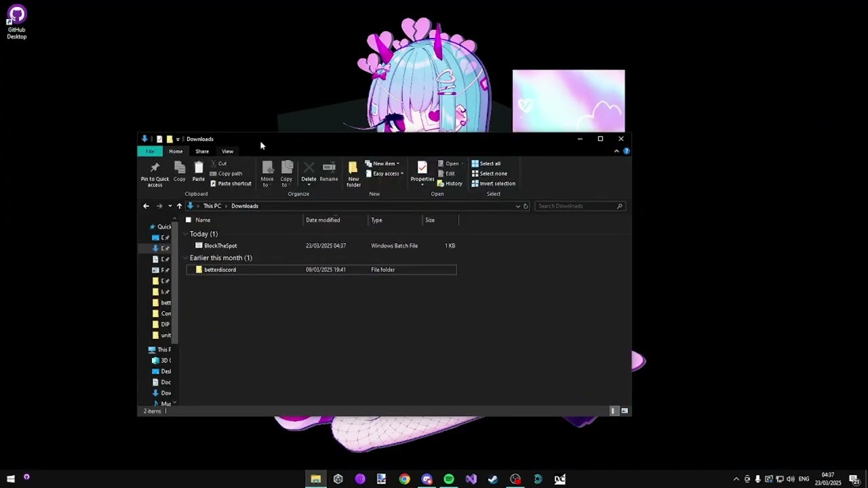Screen dimensions: 868x488
Task: Open address bar previous locations dropdown
Action: tap(517, 206)
